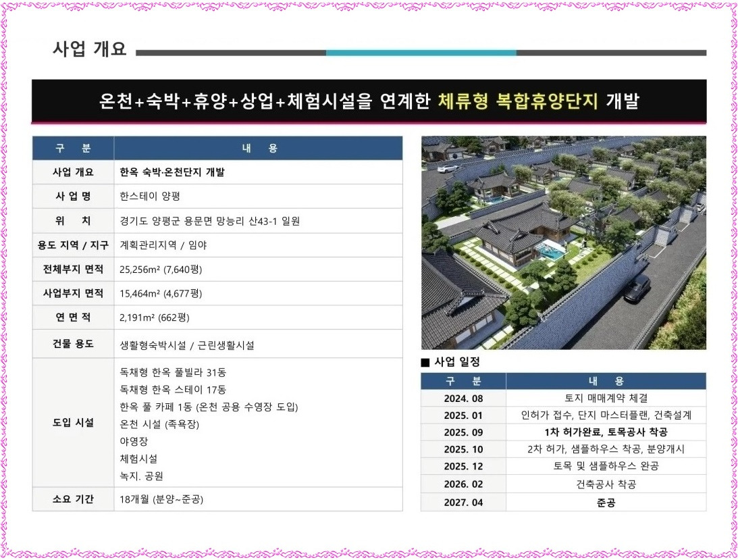Click the '용도 지역 / 지구' row label
The width and height of the screenshot is (738, 560).
pyautogui.click(x=73, y=245)
